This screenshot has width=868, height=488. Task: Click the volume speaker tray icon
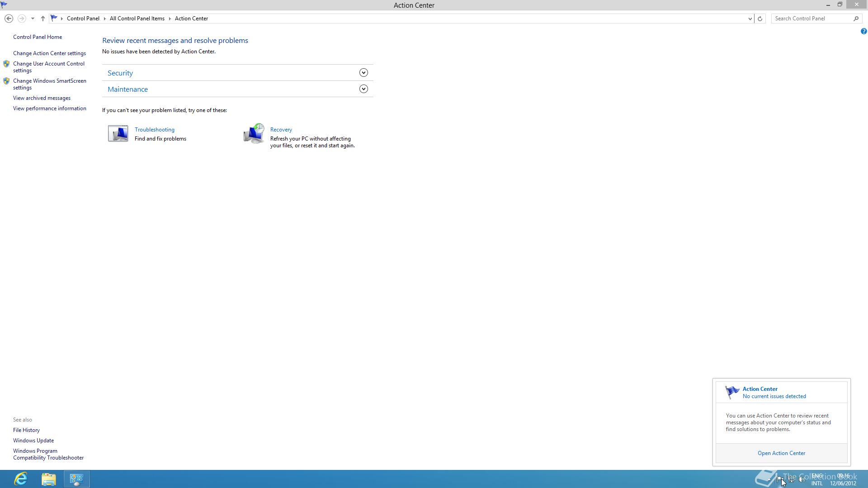click(x=802, y=479)
